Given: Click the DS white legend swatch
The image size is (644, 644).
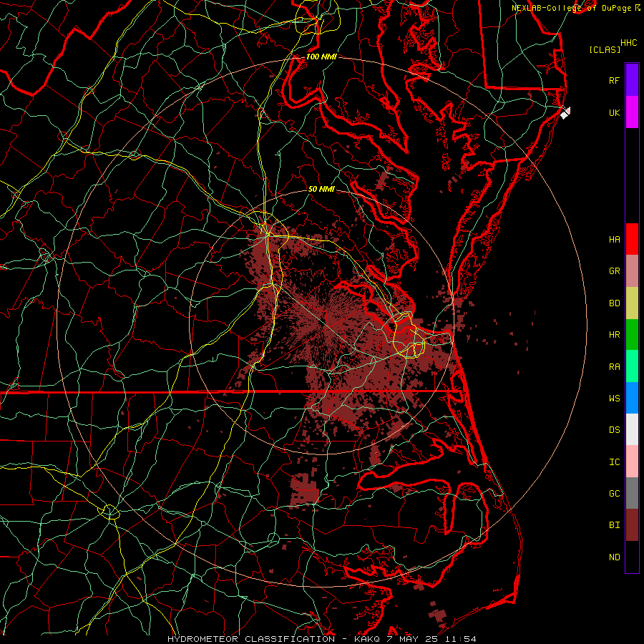Looking at the screenshot, I should (632, 429).
